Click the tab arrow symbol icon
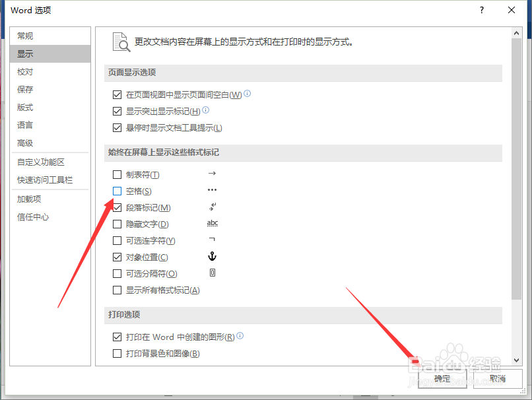532x400 pixels. tap(212, 174)
